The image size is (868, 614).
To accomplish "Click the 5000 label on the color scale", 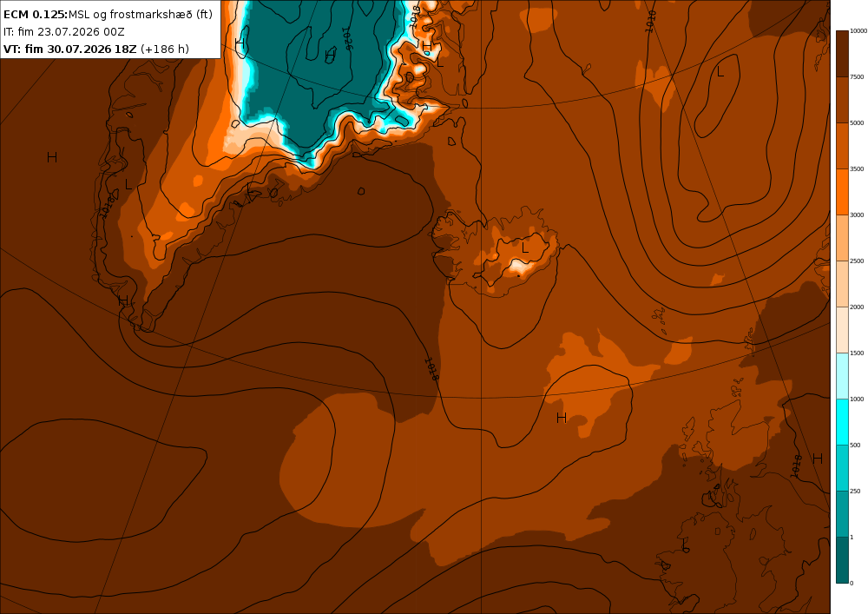I will tap(857, 123).
